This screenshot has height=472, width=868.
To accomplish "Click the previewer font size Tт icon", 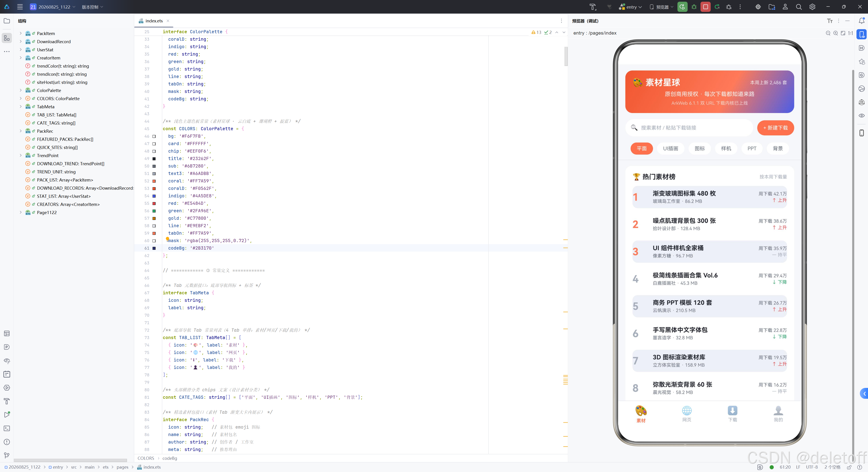I will click(830, 21).
